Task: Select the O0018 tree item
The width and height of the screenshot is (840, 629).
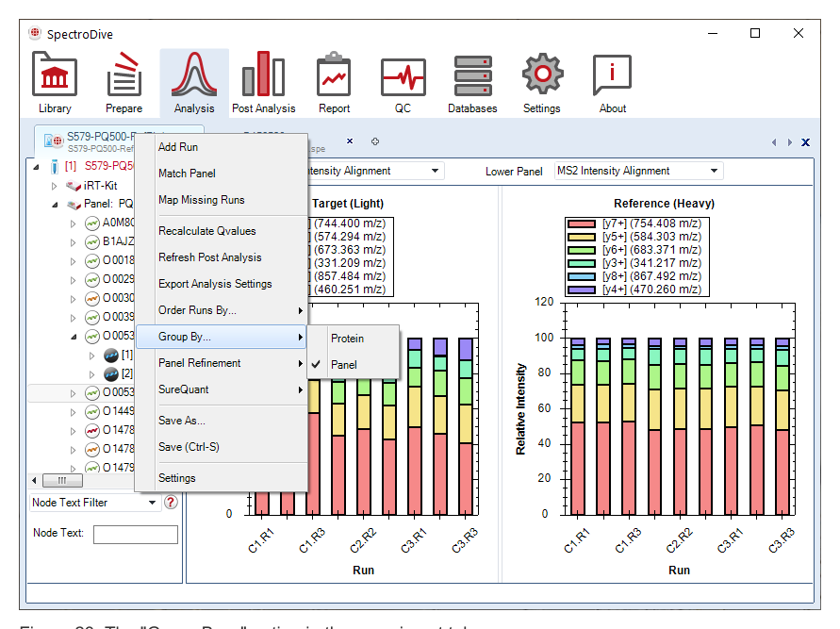Action: tap(119, 260)
